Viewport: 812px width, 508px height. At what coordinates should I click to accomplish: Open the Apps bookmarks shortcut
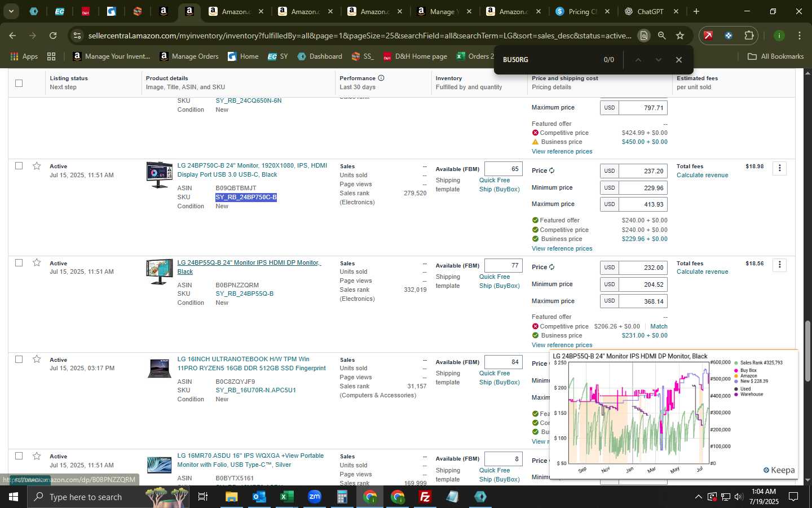tap(24, 56)
